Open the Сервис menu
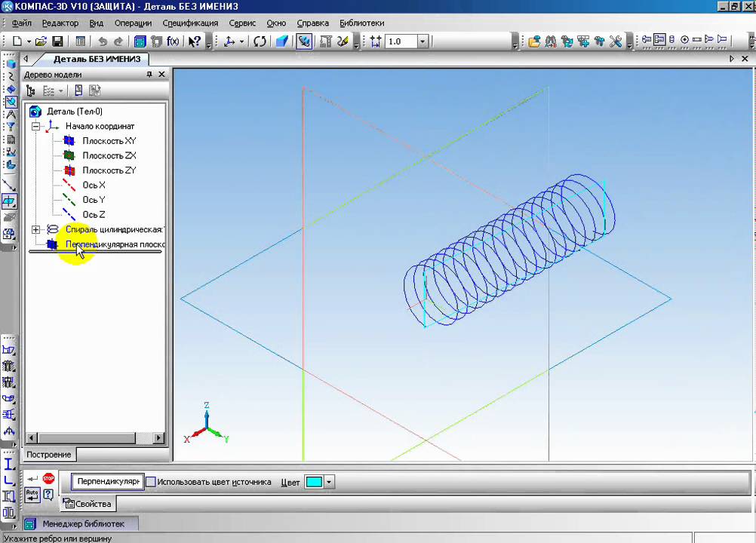The image size is (756, 543). point(242,23)
